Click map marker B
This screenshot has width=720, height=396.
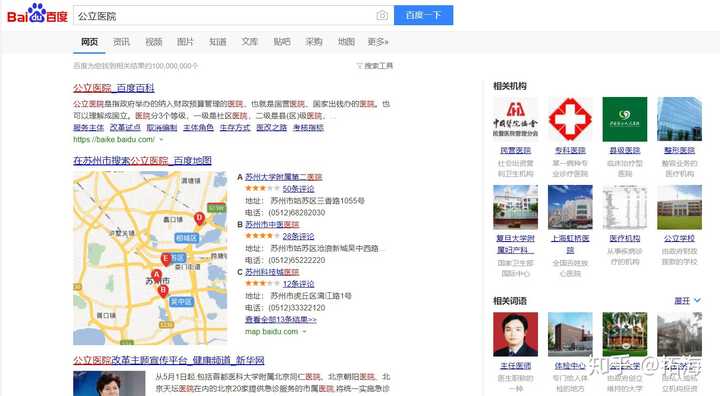click(x=163, y=291)
